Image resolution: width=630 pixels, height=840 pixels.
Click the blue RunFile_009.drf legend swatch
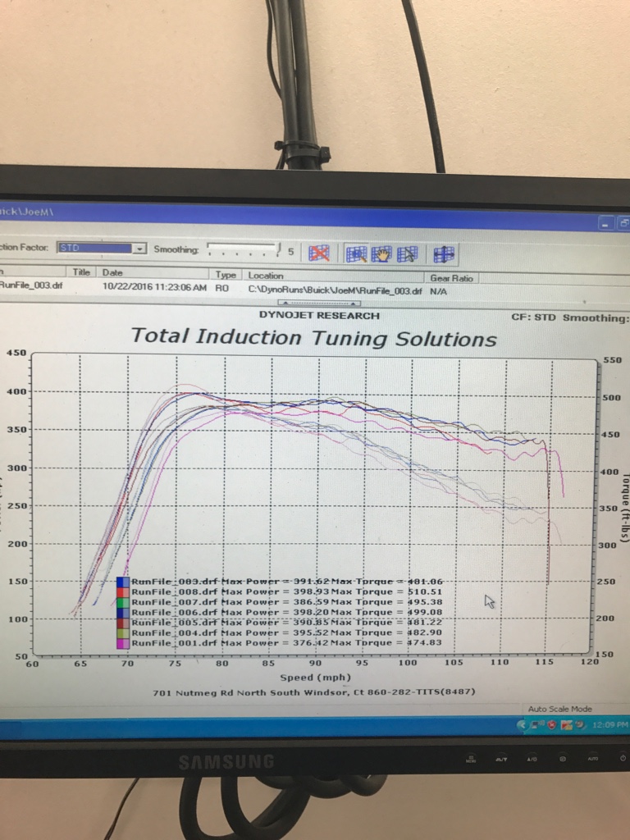(123, 582)
